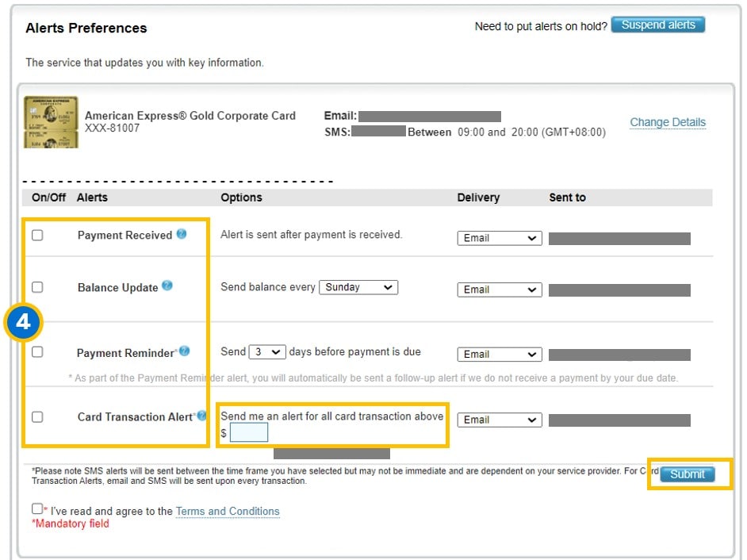The height and width of the screenshot is (560, 747).
Task: Open the Sunday balance frequency dropdown
Action: coord(358,287)
